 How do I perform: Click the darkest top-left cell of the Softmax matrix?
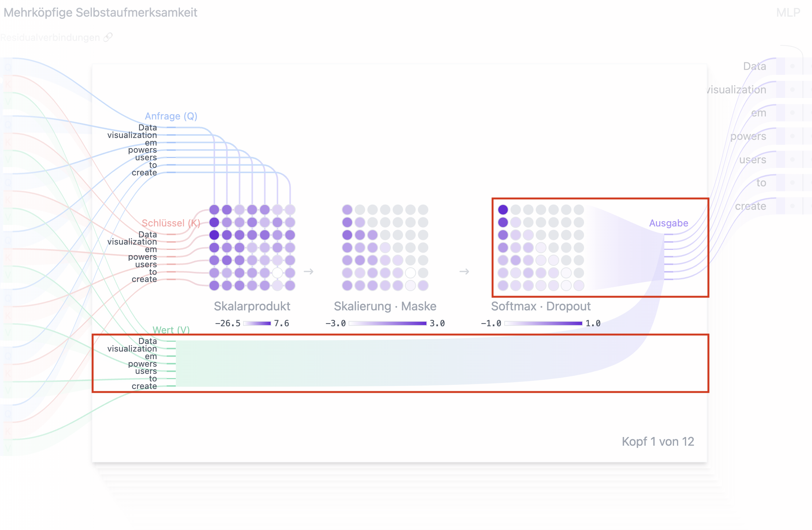503,210
